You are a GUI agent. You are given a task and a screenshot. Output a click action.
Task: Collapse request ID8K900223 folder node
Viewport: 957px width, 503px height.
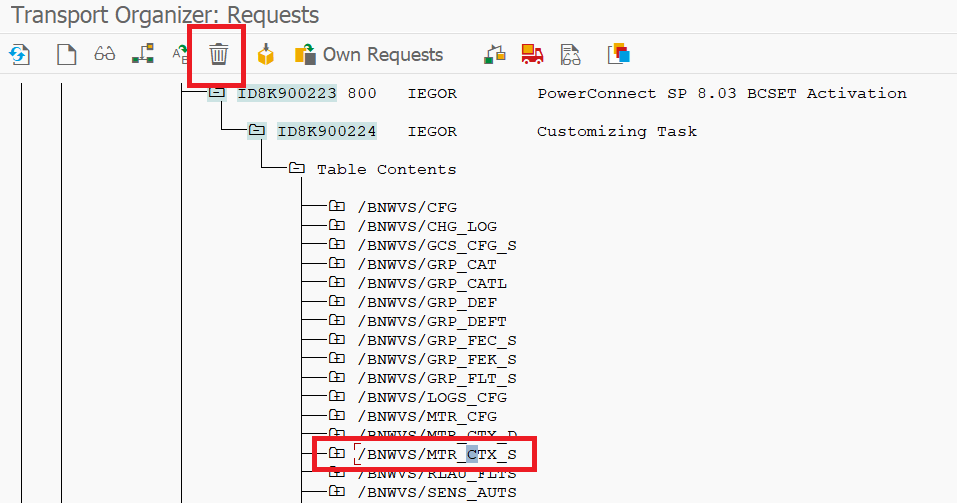tap(217, 94)
